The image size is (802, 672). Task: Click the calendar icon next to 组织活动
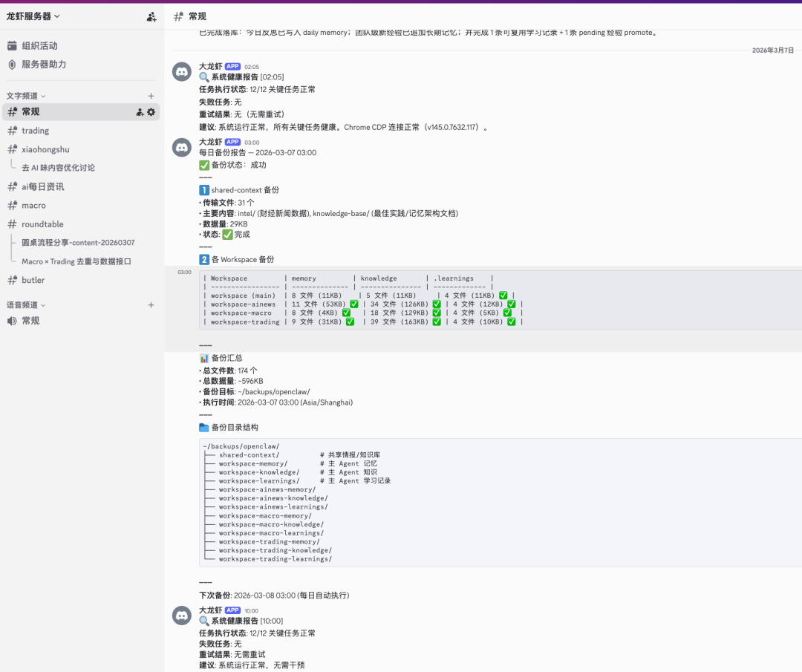pyautogui.click(x=13, y=45)
